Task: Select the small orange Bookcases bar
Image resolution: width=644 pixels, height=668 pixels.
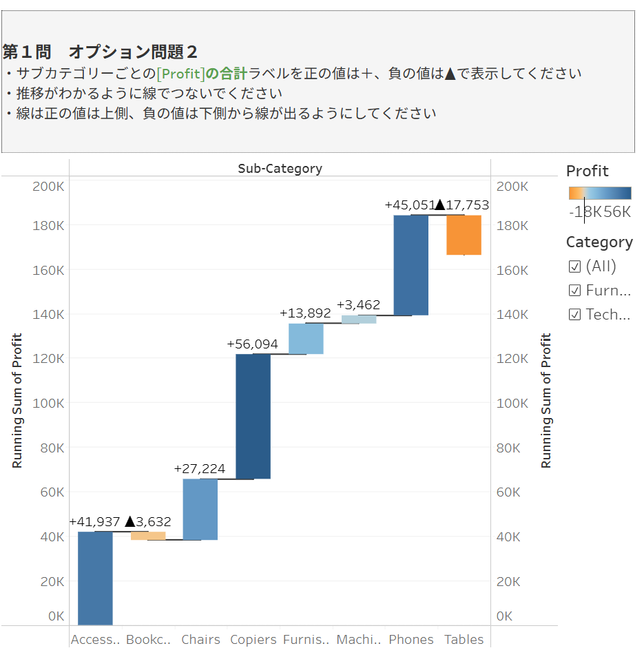Action: [x=148, y=536]
